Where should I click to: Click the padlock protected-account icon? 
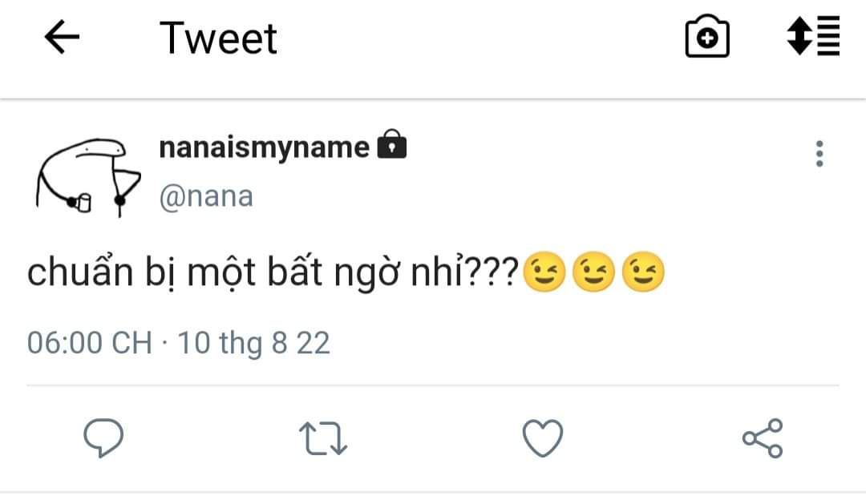click(391, 145)
